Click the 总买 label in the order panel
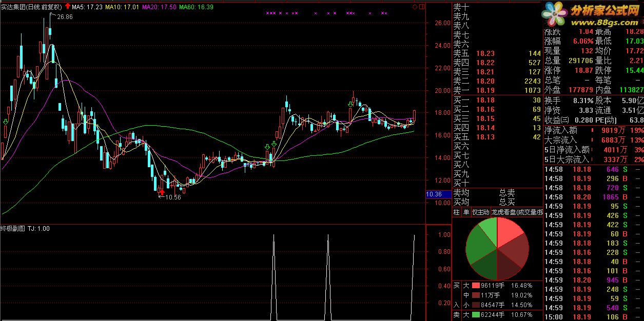 click(507, 202)
